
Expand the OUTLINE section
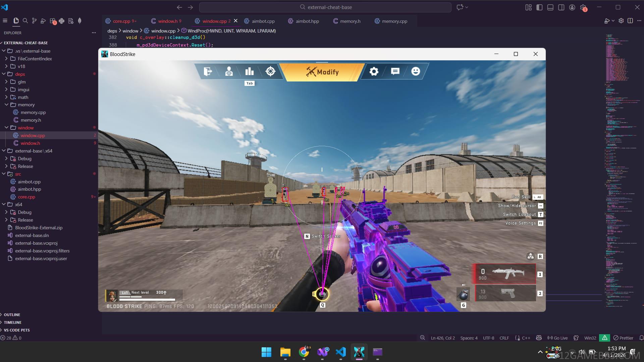[12, 315]
